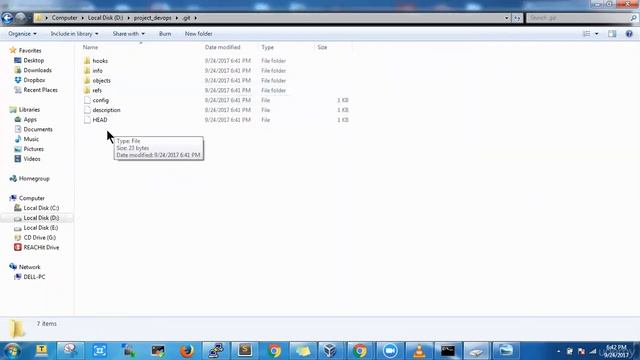The height and width of the screenshot is (360, 640).
Task: Select the refs folder
Action: (x=97, y=90)
